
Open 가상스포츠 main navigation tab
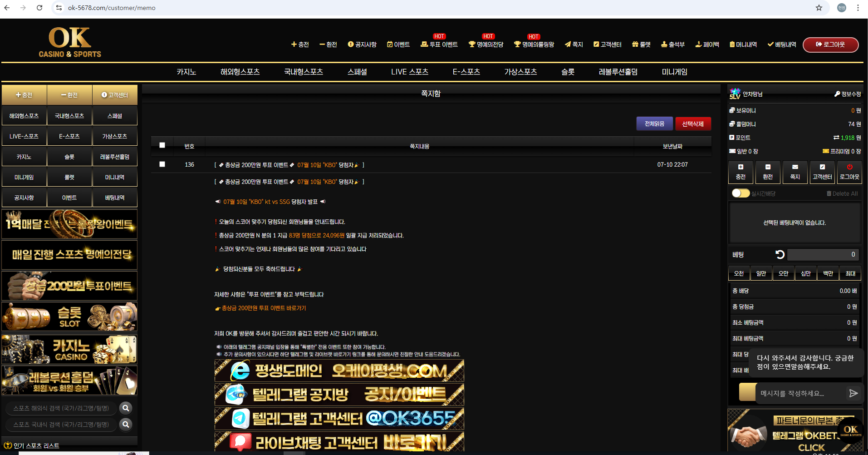point(520,72)
